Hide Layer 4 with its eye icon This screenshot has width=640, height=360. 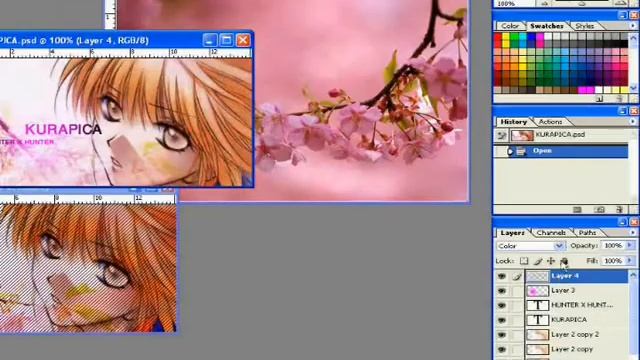(x=502, y=276)
